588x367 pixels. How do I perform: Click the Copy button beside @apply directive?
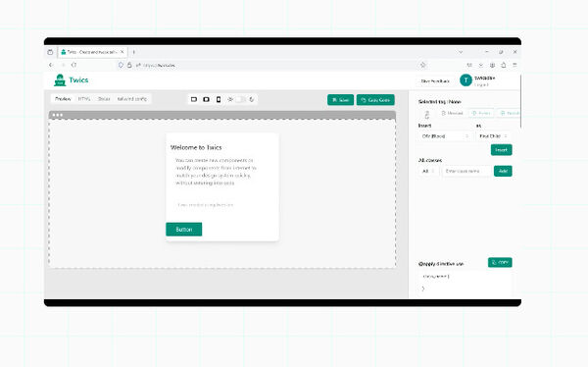[500, 262]
